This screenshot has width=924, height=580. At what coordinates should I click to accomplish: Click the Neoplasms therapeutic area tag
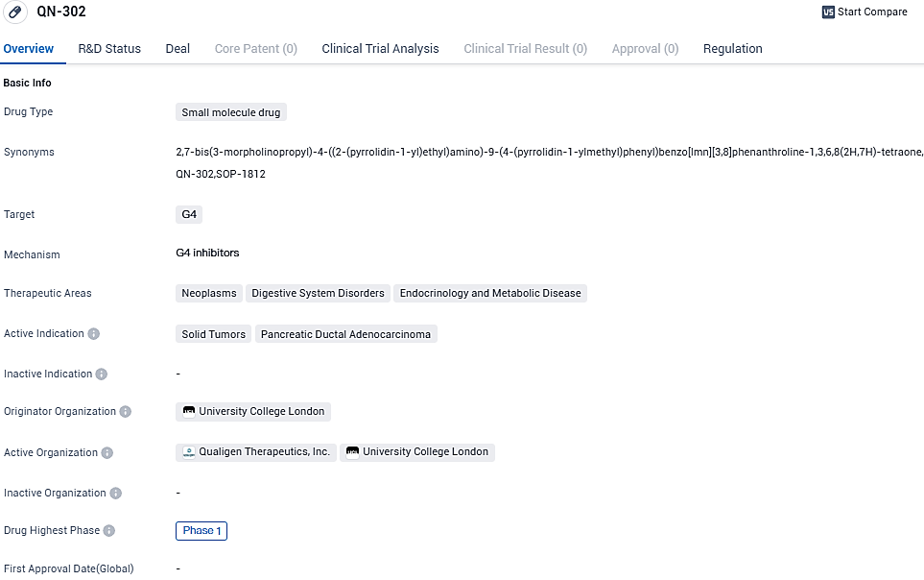pos(208,294)
